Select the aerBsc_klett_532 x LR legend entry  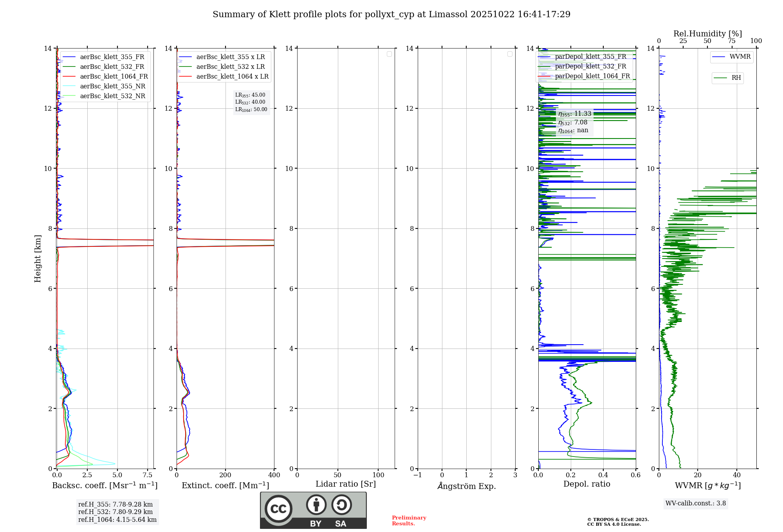point(230,66)
